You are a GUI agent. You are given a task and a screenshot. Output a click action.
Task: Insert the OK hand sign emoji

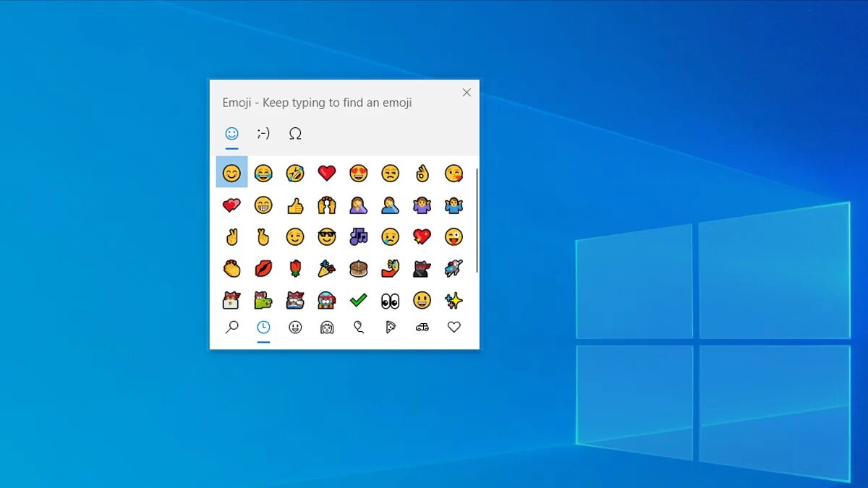[x=422, y=173]
